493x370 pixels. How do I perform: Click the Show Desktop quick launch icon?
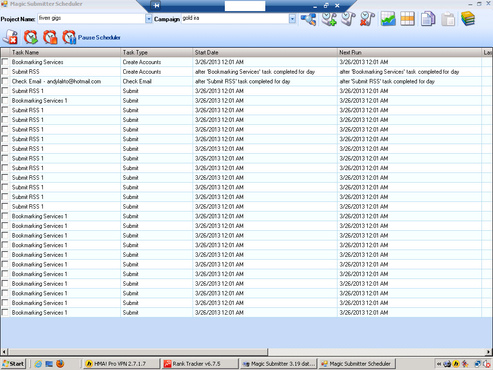coord(49,364)
